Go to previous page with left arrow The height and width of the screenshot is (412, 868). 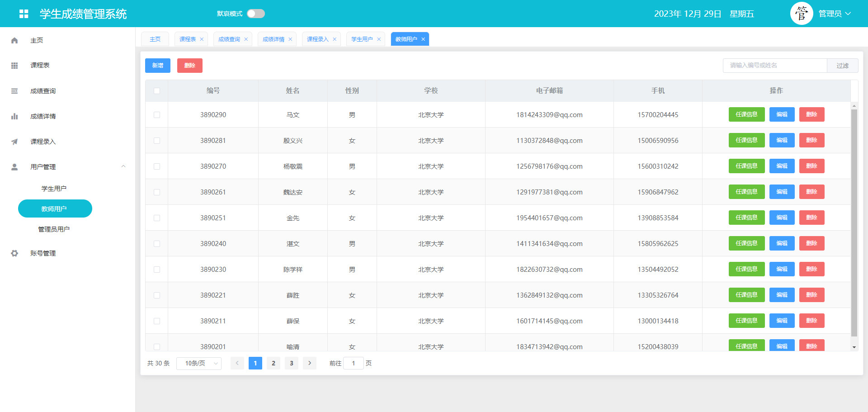tap(237, 363)
